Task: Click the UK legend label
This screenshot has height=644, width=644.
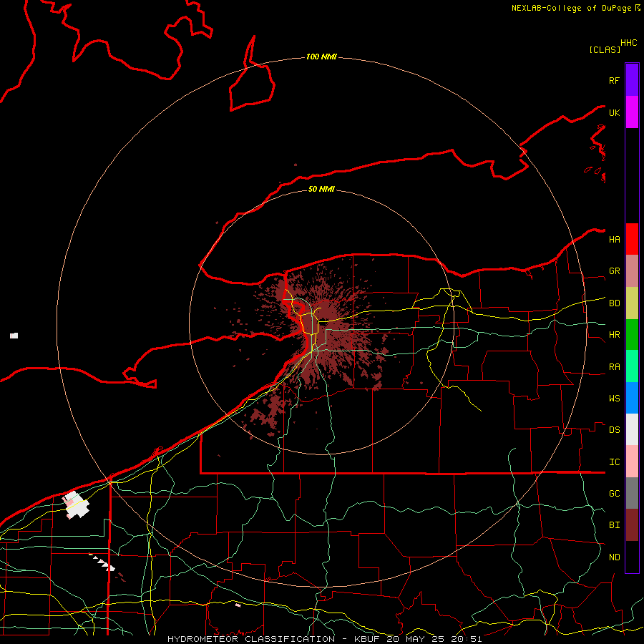Action: point(615,112)
